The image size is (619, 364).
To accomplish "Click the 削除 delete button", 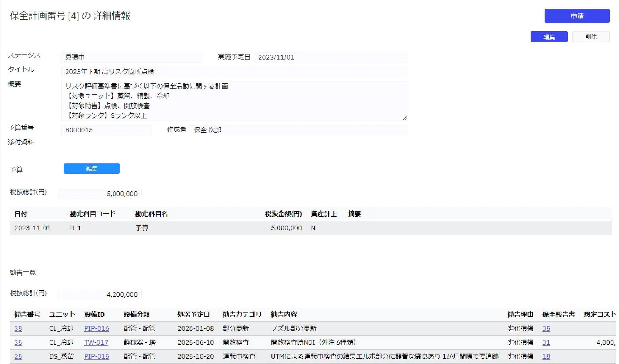I will (x=591, y=37).
